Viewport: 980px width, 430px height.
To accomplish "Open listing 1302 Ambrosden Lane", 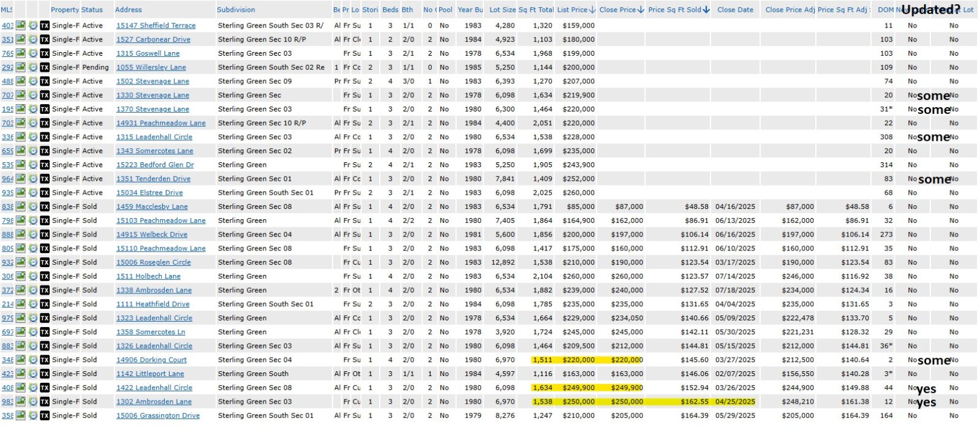I will [154, 402].
